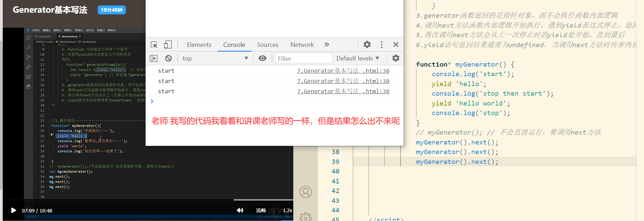
Task: Open the user profile icon in the editor sidebar
Action: pos(306,192)
